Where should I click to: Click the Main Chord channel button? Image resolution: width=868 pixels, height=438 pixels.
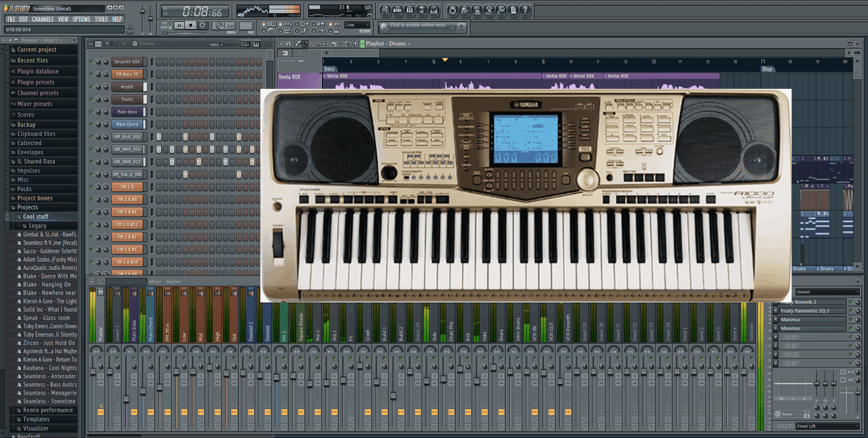tap(127, 124)
